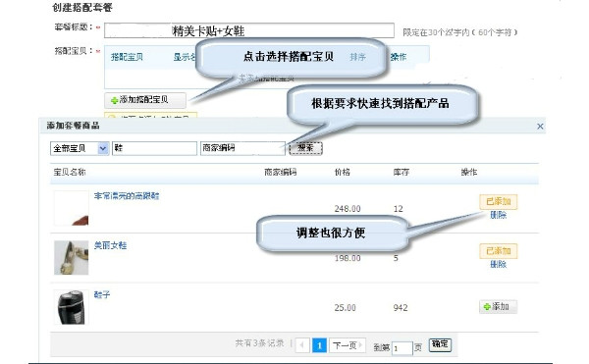Click 已添加 for the 美丽女鞋 row

pyautogui.click(x=498, y=250)
